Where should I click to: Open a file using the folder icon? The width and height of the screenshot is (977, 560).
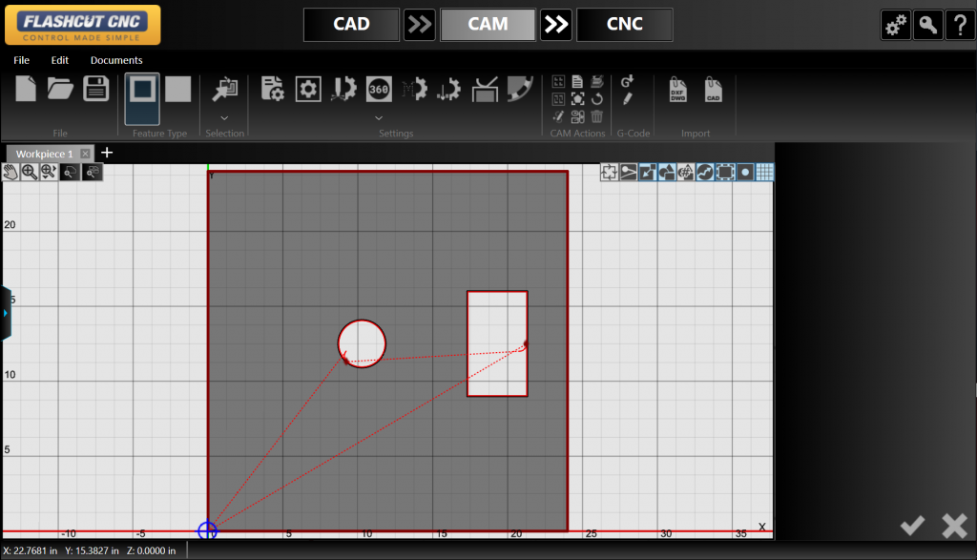60,89
